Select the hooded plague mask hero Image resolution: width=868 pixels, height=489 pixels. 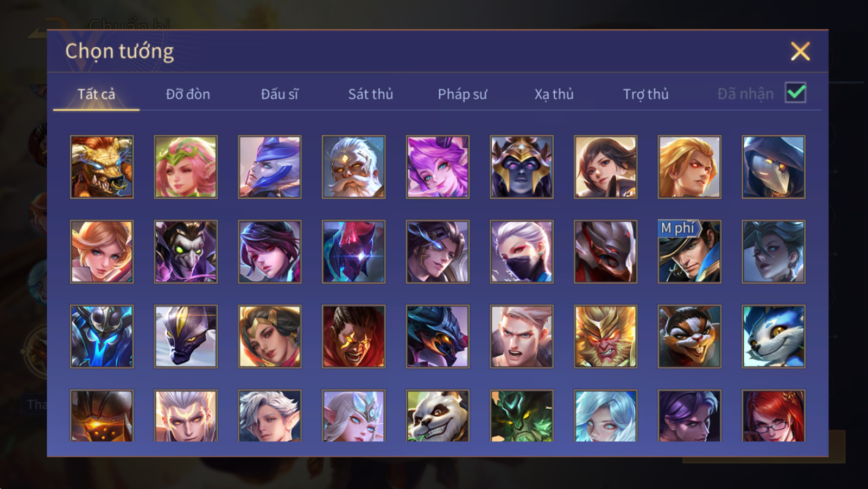774,167
